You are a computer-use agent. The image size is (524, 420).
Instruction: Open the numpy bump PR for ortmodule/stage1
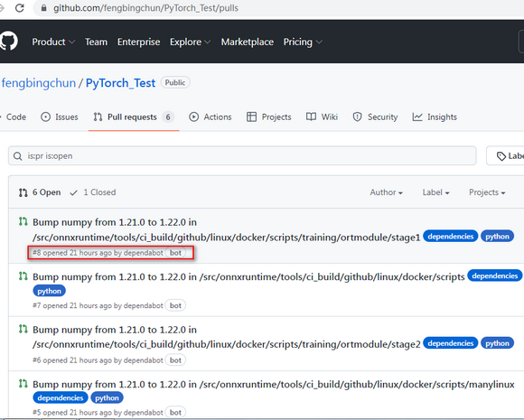click(x=226, y=229)
